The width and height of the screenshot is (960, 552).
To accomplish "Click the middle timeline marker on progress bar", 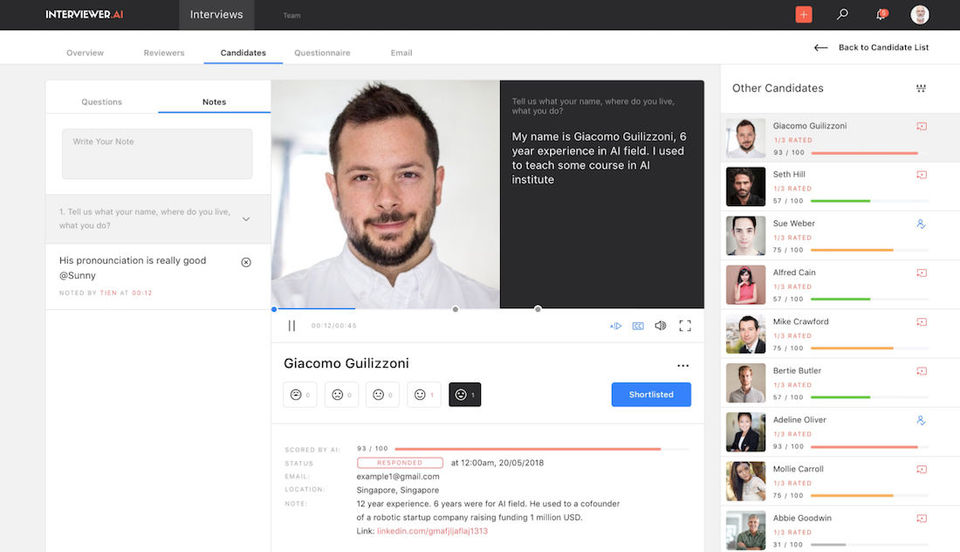I will click(x=455, y=309).
